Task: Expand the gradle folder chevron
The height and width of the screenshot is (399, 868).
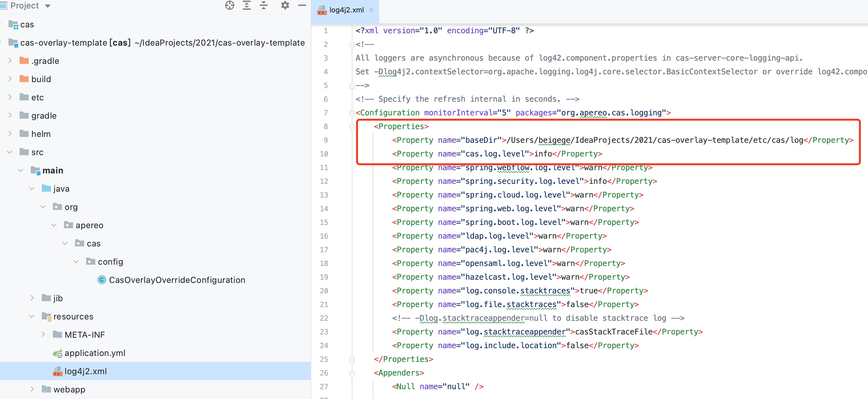Action: click(x=10, y=115)
